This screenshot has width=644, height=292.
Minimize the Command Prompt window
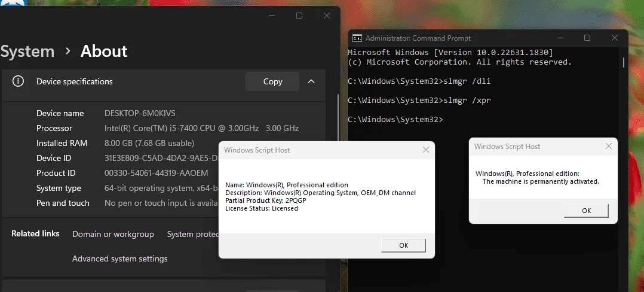(x=560, y=38)
